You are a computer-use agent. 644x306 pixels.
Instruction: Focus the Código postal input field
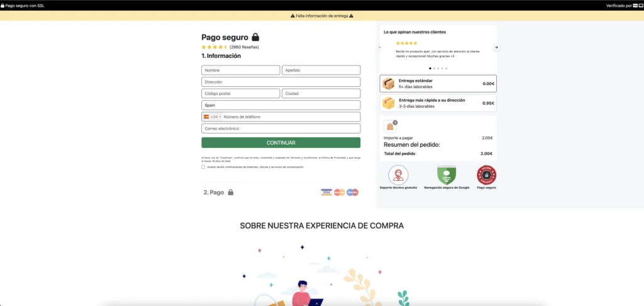pyautogui.click(x=241, y=93)
